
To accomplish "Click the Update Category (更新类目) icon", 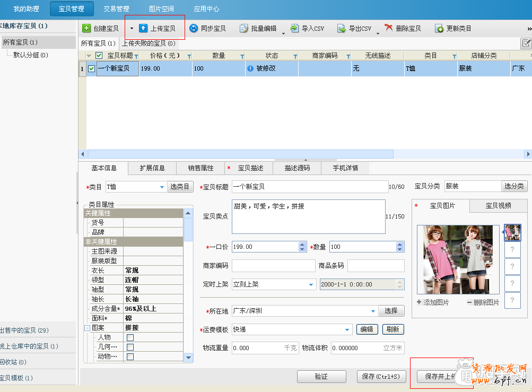I will [439, 28].
